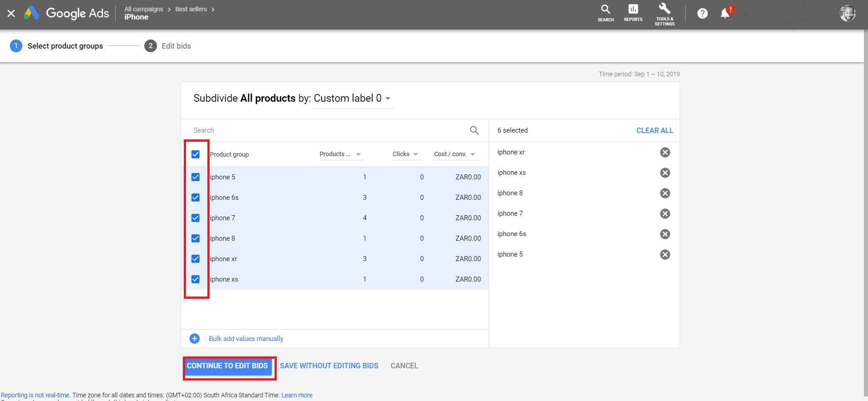This screenshot has width=868, height=401.
Task: Focus the product group Search field
Action: coord(329,130)
